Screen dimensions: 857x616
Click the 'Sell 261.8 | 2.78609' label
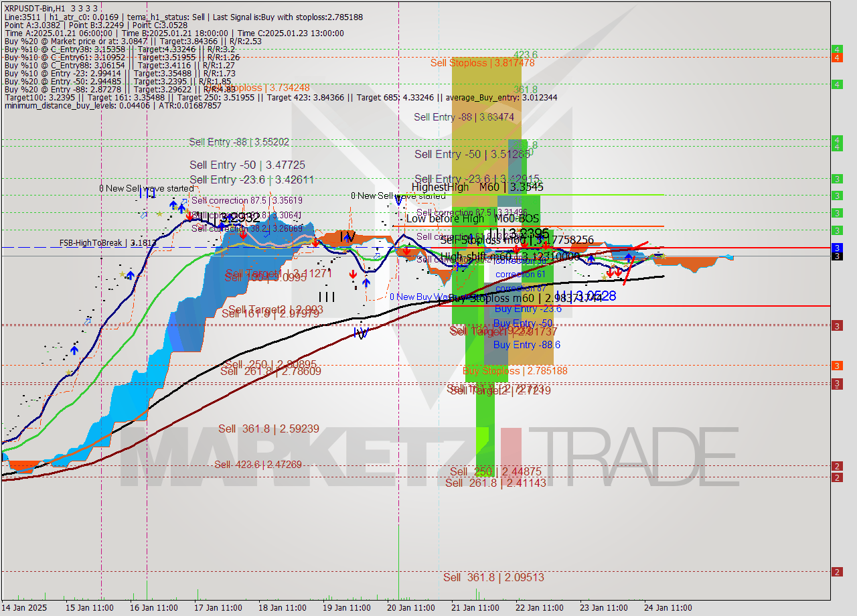click(271, 371)
